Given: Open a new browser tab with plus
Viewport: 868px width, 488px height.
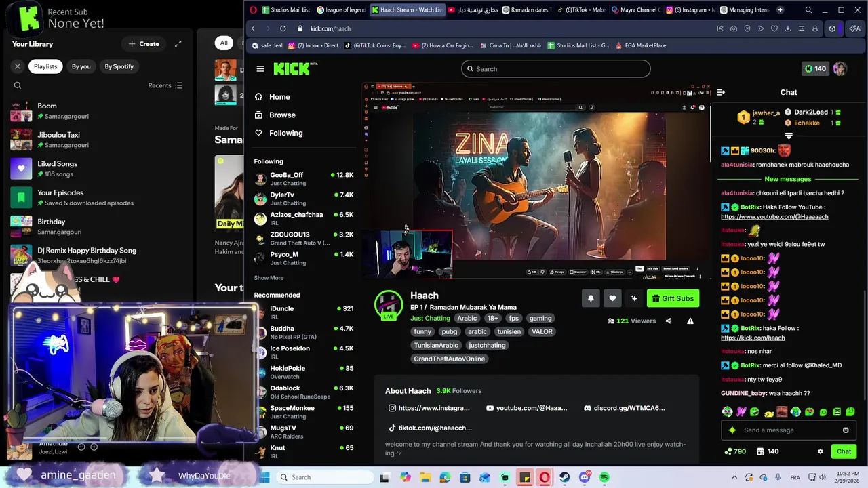Looking at the screenshot, I should [780, 10].
